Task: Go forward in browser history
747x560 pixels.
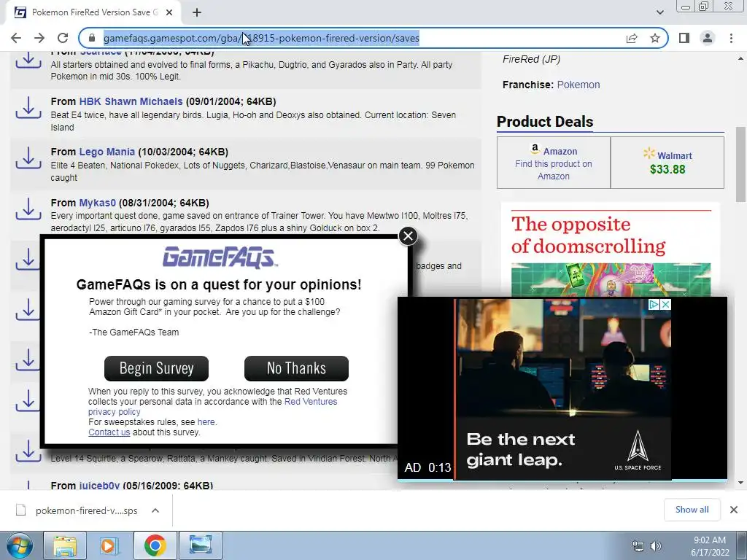Action: click(39, 38)
